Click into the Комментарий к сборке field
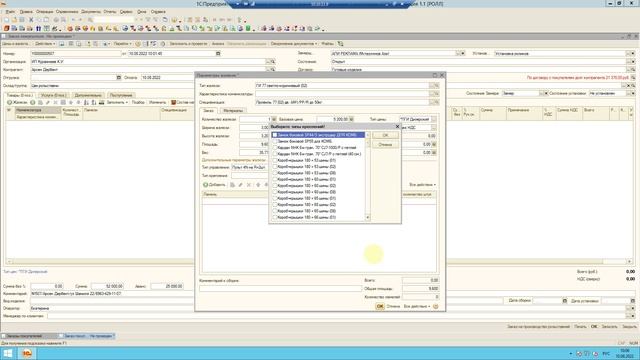Screen dimensions: 640x360 pyautogui.click(x=280, y=289)
